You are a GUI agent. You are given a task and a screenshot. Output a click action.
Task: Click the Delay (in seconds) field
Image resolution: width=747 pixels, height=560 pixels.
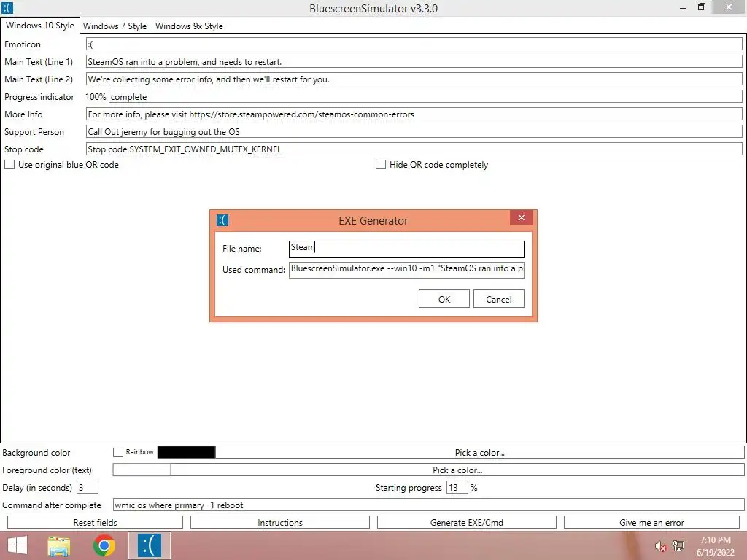pyautogui.click(x=88, y=488)
